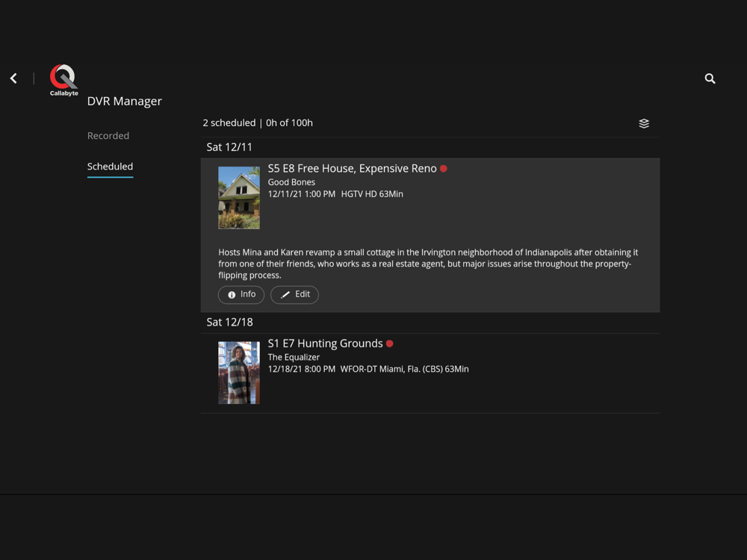Click red record dot beside Hunting Grounds
747x560 pixels.
point(390,343)
